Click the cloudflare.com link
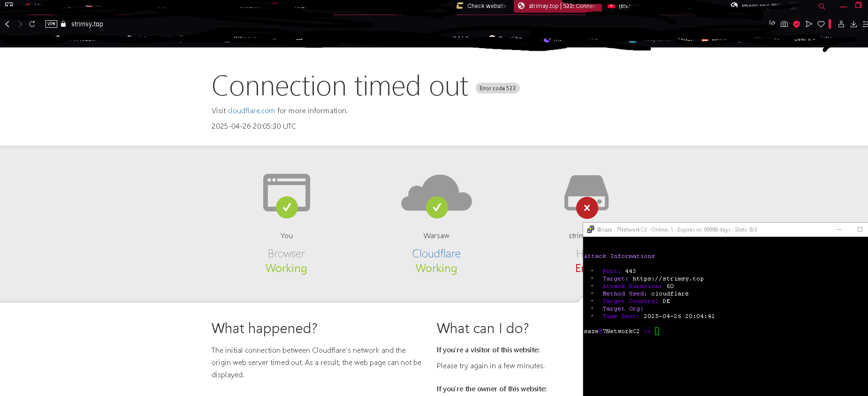 click(x=251, y=111)
